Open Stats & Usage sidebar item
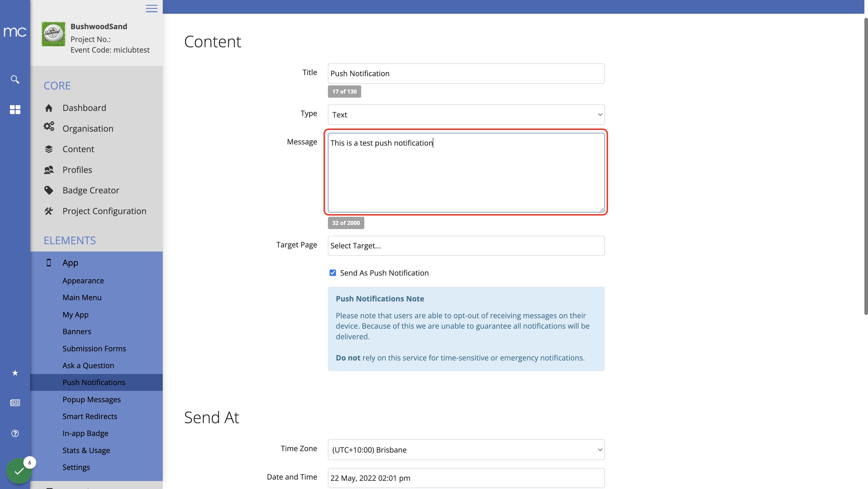868x489 pixels. point(86,450)
